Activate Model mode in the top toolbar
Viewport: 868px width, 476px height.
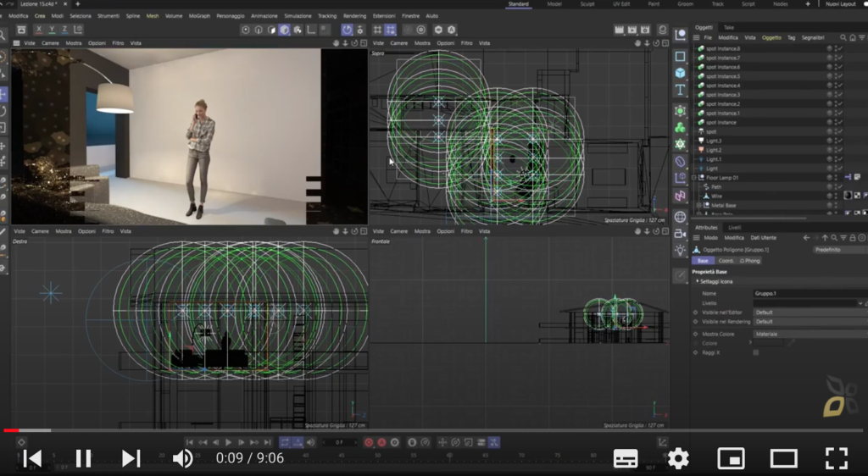coord(285,30)
